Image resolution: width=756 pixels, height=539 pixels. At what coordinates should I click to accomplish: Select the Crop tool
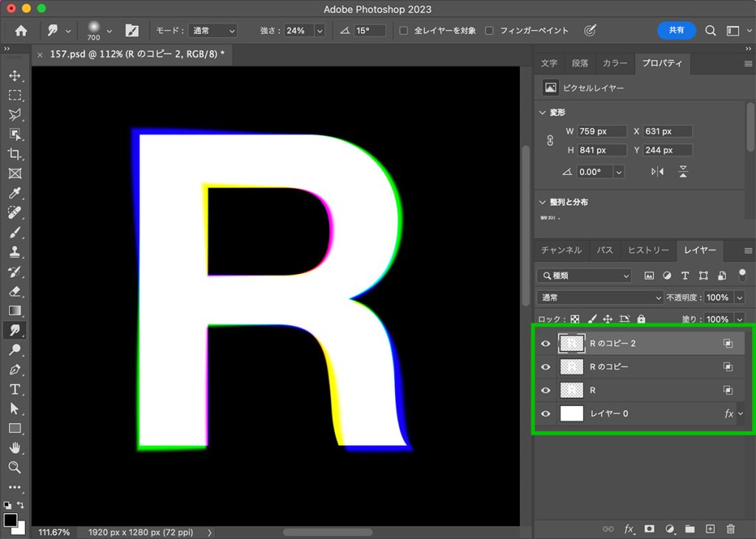(16, 154)
